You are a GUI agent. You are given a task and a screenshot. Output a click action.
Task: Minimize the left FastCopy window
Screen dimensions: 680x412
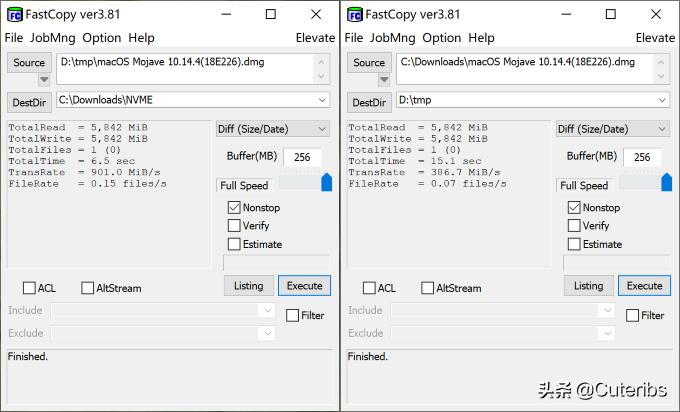coord(225,14)
